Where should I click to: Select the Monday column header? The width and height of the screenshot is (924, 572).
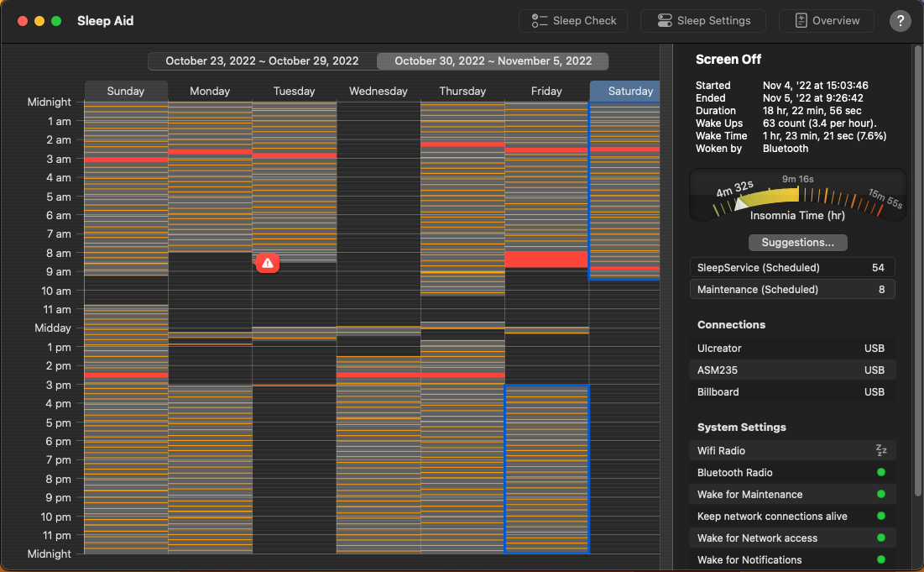coord(210,91)
